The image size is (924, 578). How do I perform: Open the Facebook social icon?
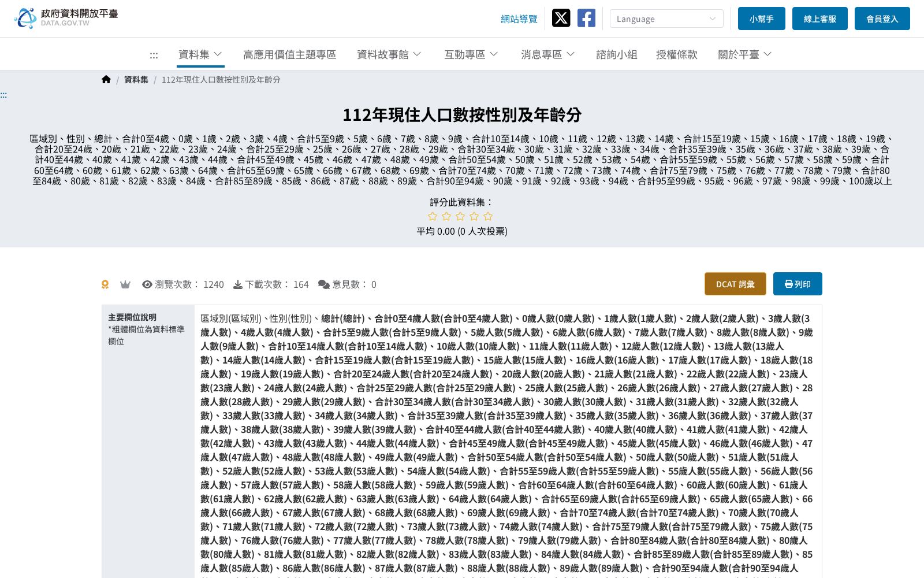pos(586,18)
